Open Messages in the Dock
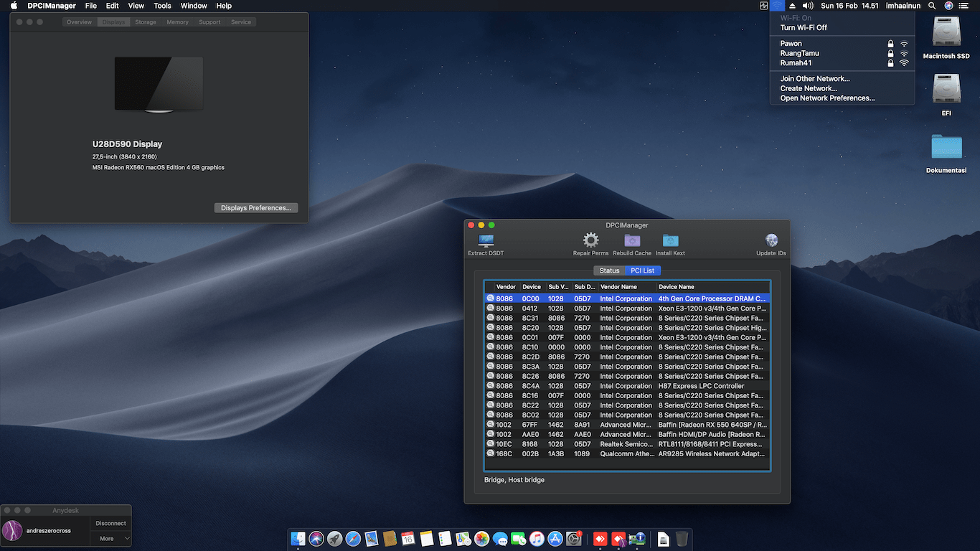980x551 pixels. [500, 539]
